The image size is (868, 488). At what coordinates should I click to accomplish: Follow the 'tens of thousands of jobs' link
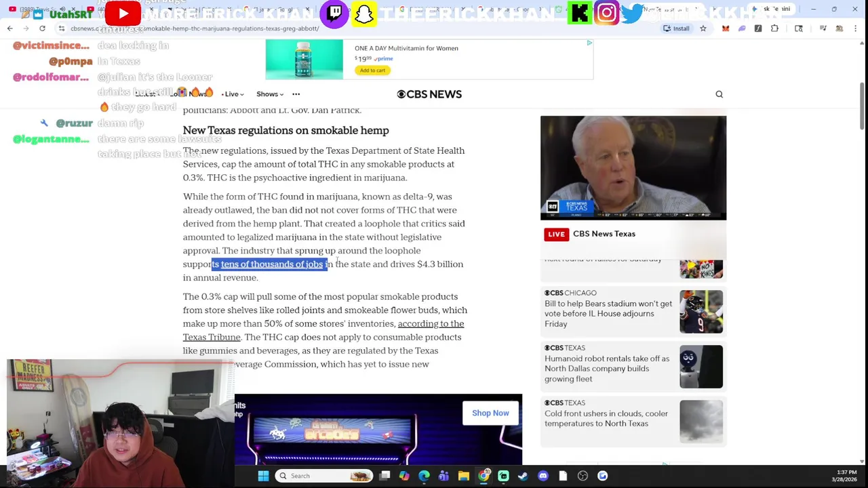click(272, 264)
